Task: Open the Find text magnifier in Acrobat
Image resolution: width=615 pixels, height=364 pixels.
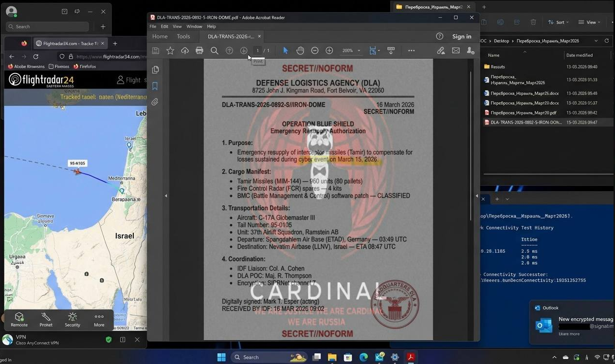Action: tap(214, 51)
